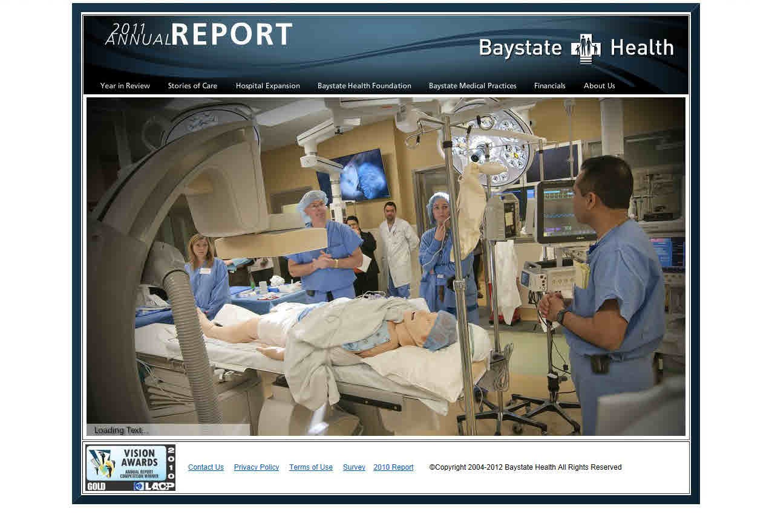Open the 2010 Report link
This screenshot has height=532, width=772.
coord(393,467)
